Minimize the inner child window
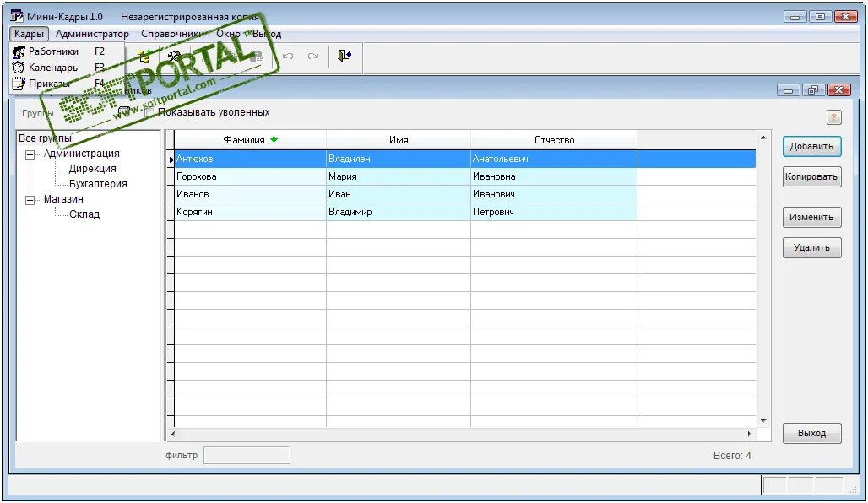The height and width of the screenshot is (503, 868). coord(789,89)
